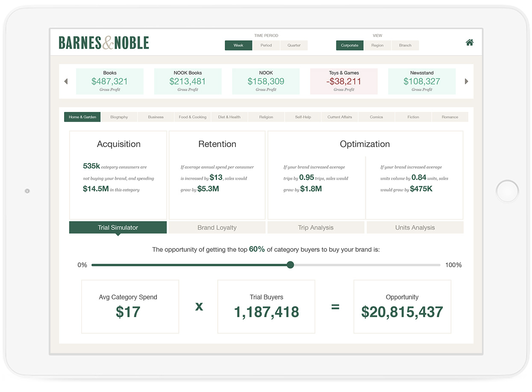Go to the home screen icon

(x=469, y=42)
